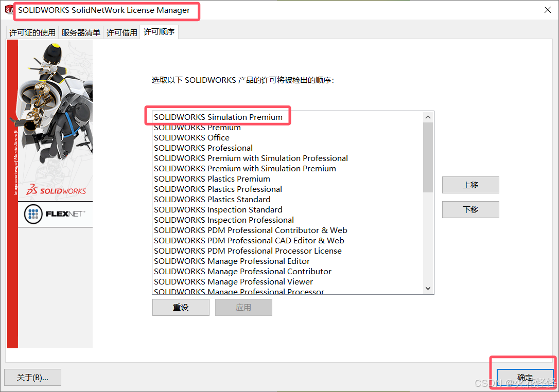Select SOLIDWORKS Simulation Premium in list
The image size is (559, 392).
pos(287,117)
